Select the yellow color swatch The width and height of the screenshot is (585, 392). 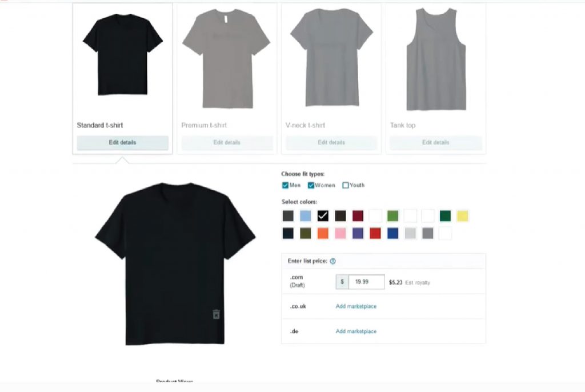(x=462, y=216)
